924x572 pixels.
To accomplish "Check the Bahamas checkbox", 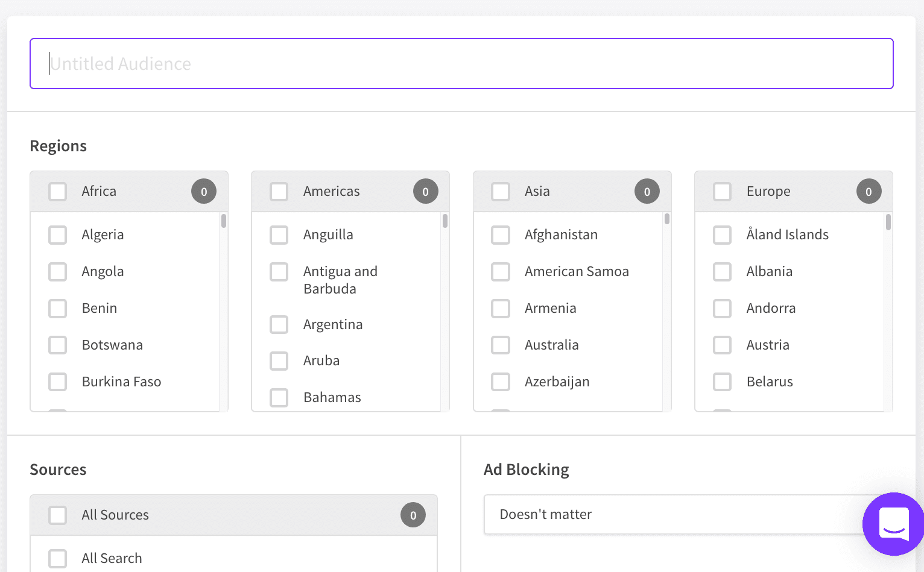I will coord(279,398).
